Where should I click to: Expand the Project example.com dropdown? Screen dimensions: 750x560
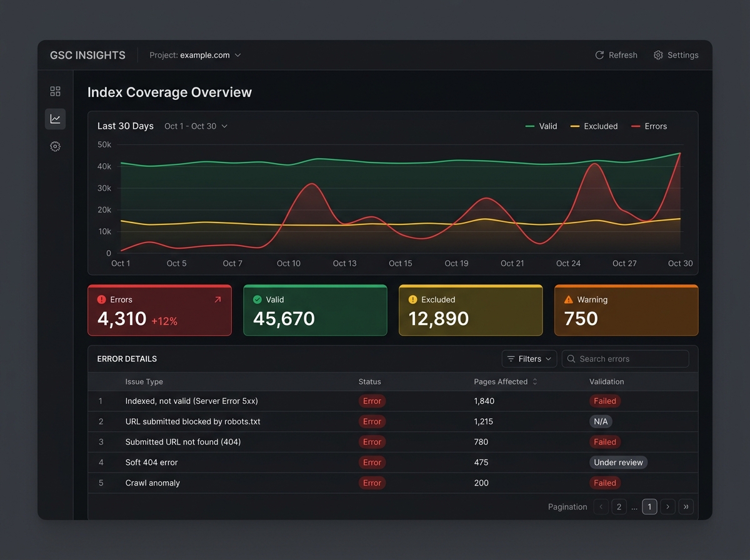(x=195, y=55)
